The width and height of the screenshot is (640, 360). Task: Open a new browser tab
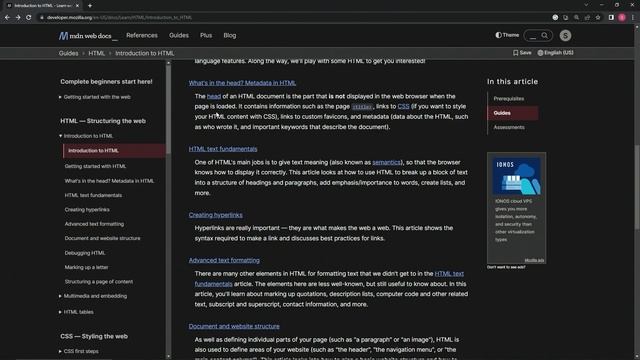(x=90, y=6)
